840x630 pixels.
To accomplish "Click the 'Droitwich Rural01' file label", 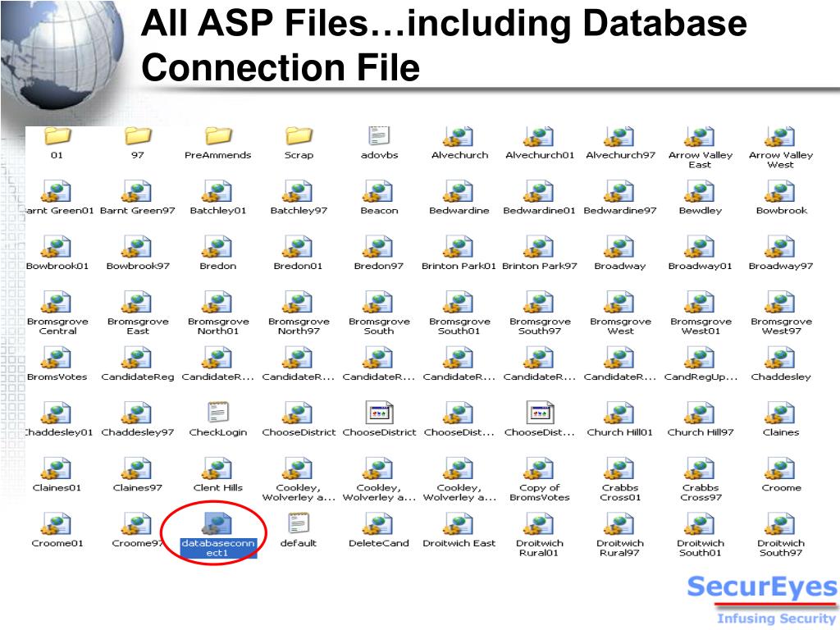I will (x=540, y=547).
